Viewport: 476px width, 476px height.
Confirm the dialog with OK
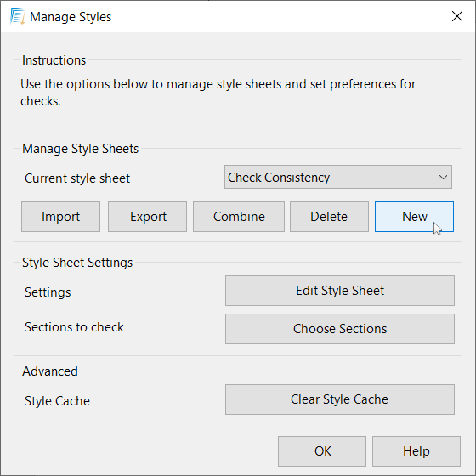click(x=322, y=451)
